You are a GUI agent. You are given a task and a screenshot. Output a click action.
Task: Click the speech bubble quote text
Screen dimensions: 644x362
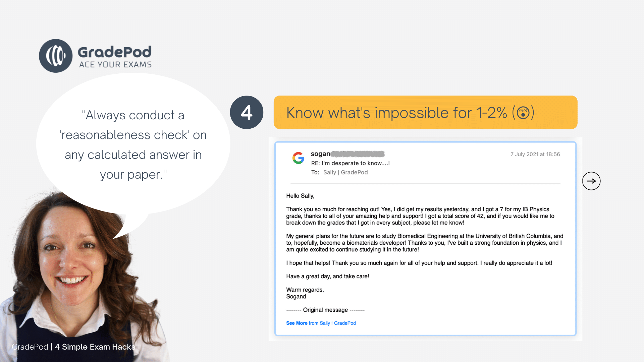[x=133, y=145]
